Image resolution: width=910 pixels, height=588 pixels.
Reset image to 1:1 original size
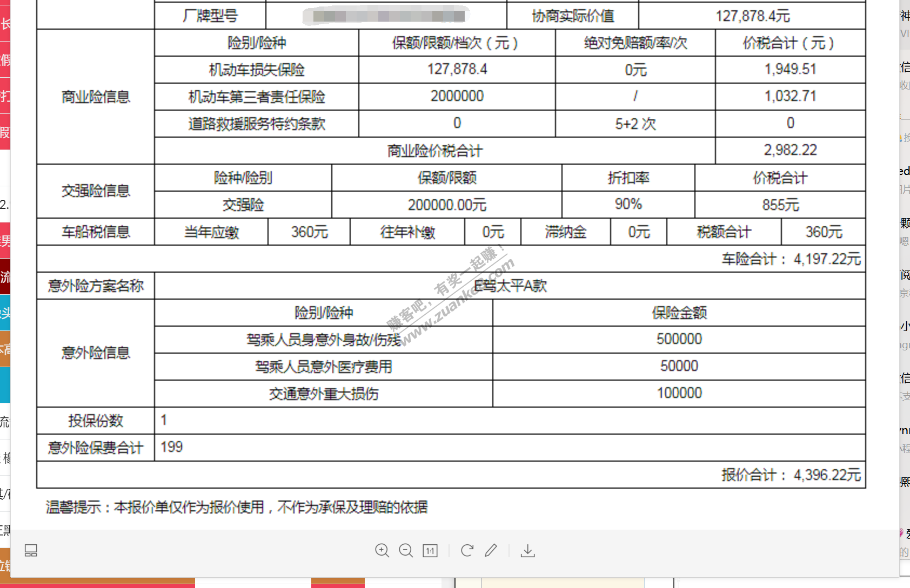pyautogui.click(x=430, y=551)
